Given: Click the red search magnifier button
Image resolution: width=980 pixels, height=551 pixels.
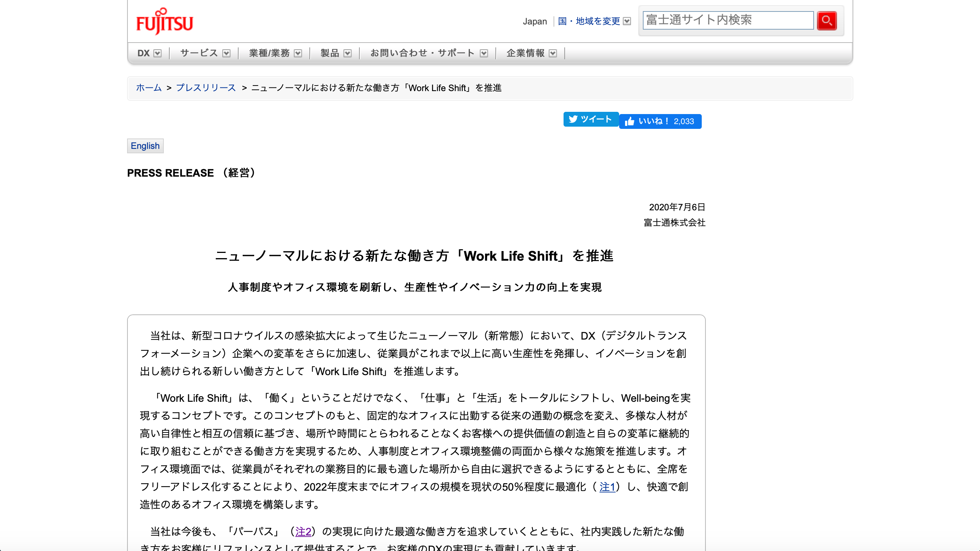Looking at the screenshot, I should click(x=826, y=20).
